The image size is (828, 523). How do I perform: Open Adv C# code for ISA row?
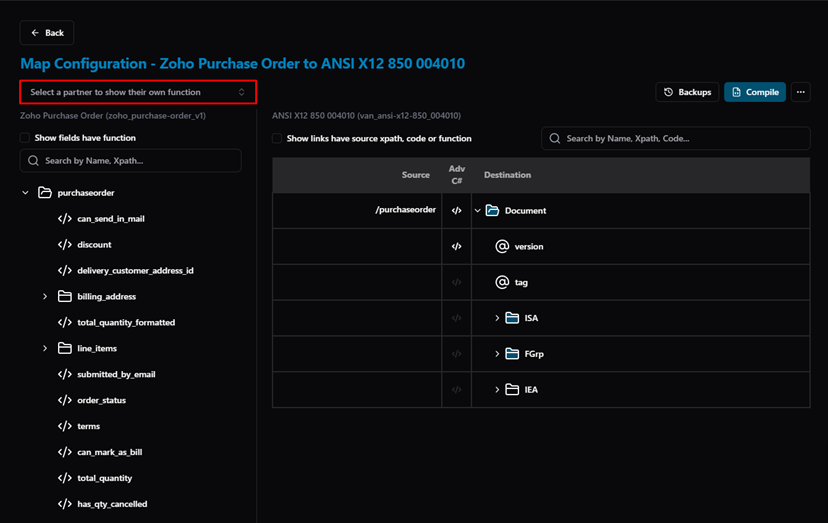tap(456, 318)
